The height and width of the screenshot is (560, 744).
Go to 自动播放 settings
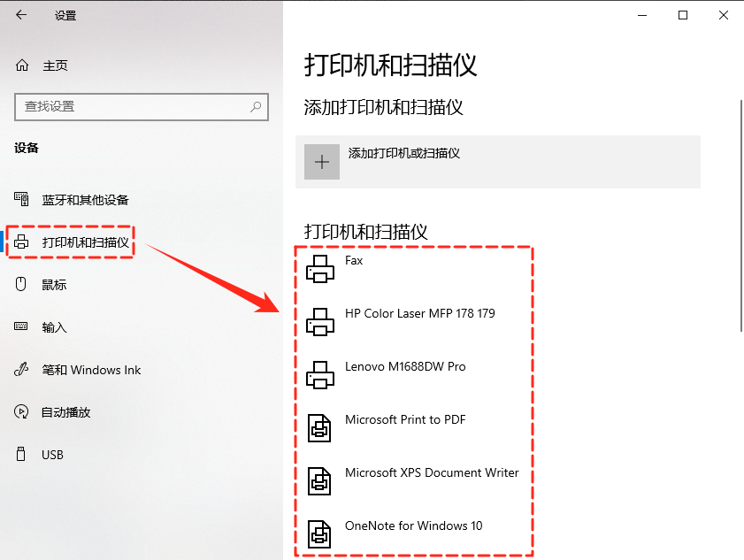pyautogui.click(x=66, y=412)
